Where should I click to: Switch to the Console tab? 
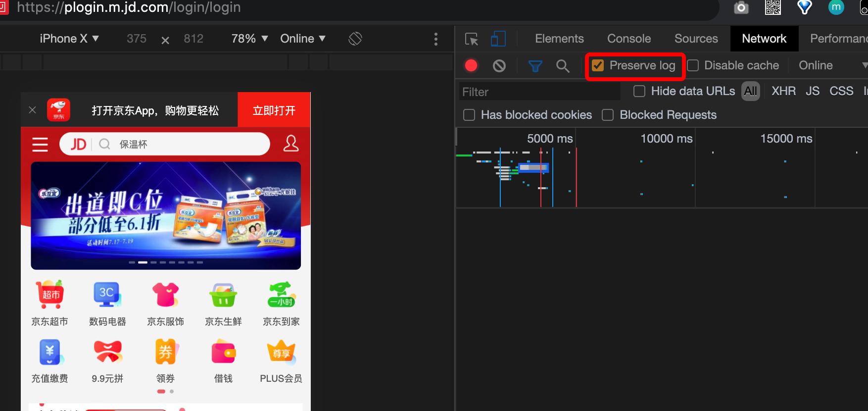[629, 39]
